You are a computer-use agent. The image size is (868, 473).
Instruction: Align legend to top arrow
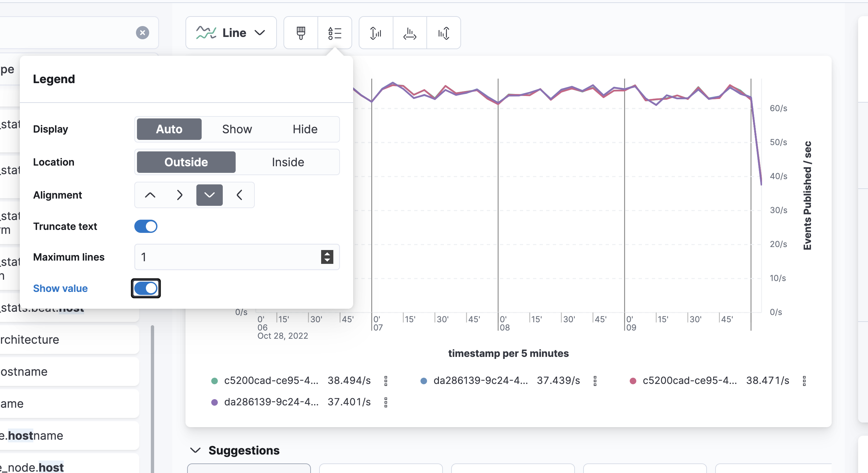[x=150, y=195]
